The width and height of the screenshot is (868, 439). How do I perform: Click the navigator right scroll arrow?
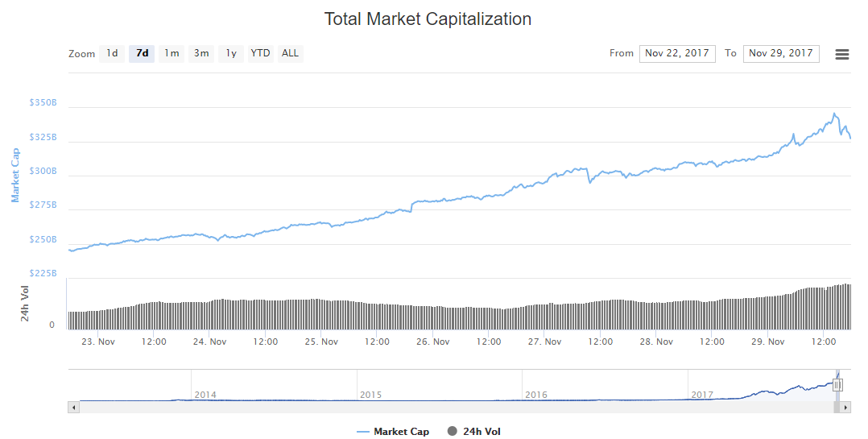tap(845, 408)
